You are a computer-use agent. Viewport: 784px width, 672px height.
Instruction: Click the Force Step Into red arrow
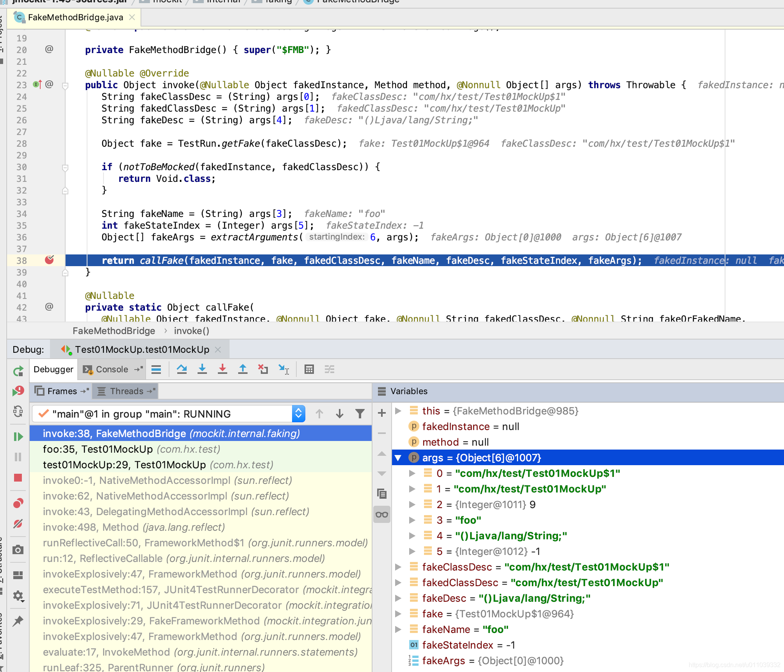click(x=223, y=369)
